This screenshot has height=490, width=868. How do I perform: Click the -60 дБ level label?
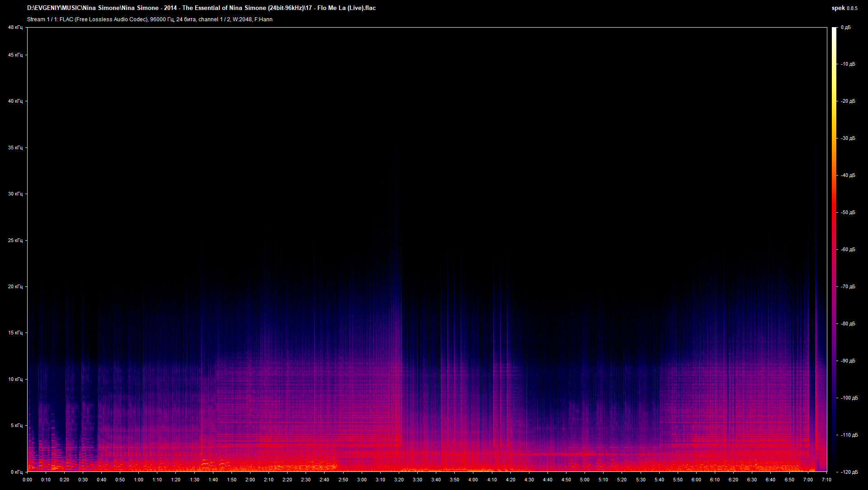coord(848,250)
